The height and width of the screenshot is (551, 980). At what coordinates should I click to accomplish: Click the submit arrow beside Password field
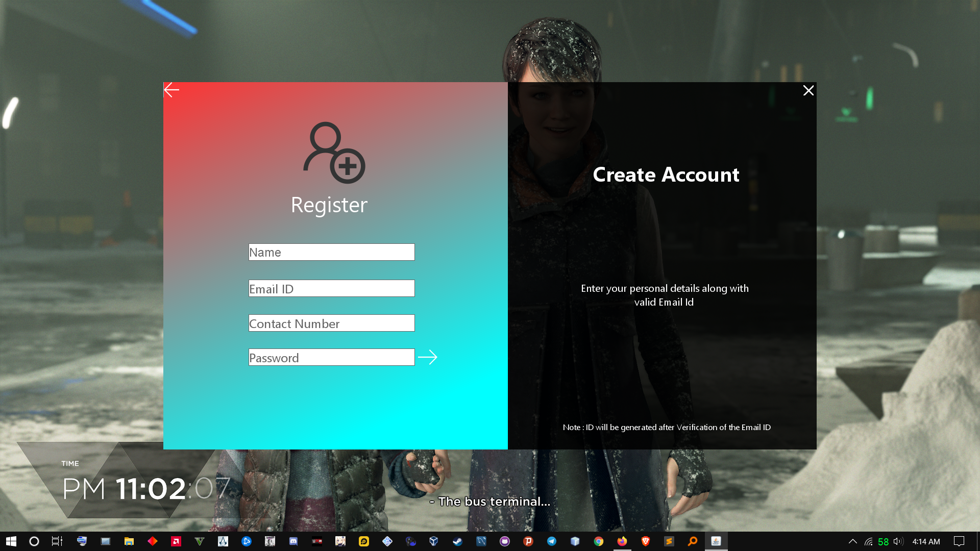[x=428, y=357]
